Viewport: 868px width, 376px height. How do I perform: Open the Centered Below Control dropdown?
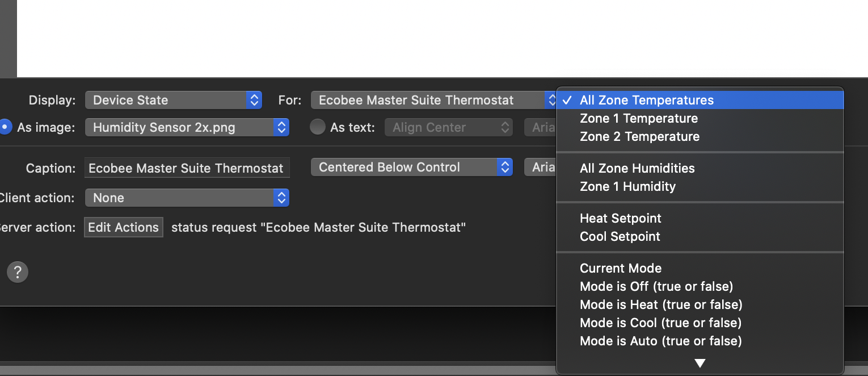[412, 167]
